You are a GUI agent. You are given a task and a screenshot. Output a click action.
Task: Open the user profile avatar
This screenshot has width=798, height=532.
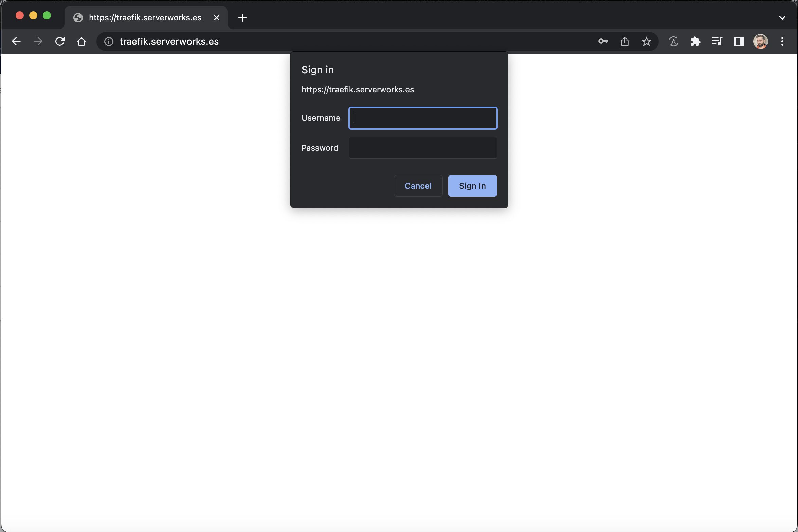tap(760, 41)
